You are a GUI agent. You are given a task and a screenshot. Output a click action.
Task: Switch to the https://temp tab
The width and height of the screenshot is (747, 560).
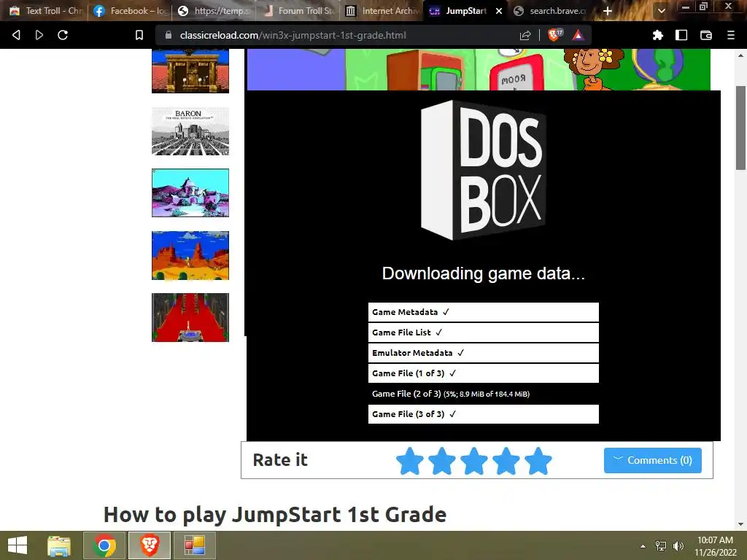tap(214, 10)
